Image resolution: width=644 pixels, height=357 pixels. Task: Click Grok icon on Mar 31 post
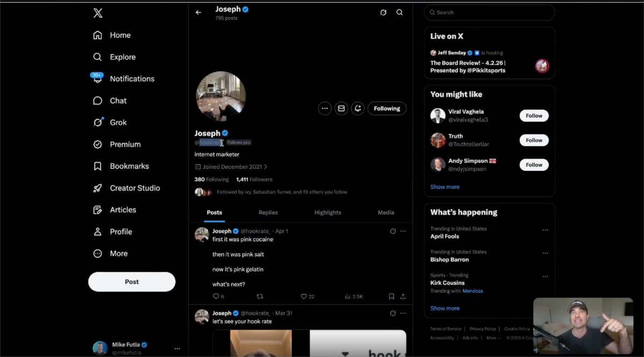coord(393,313)
